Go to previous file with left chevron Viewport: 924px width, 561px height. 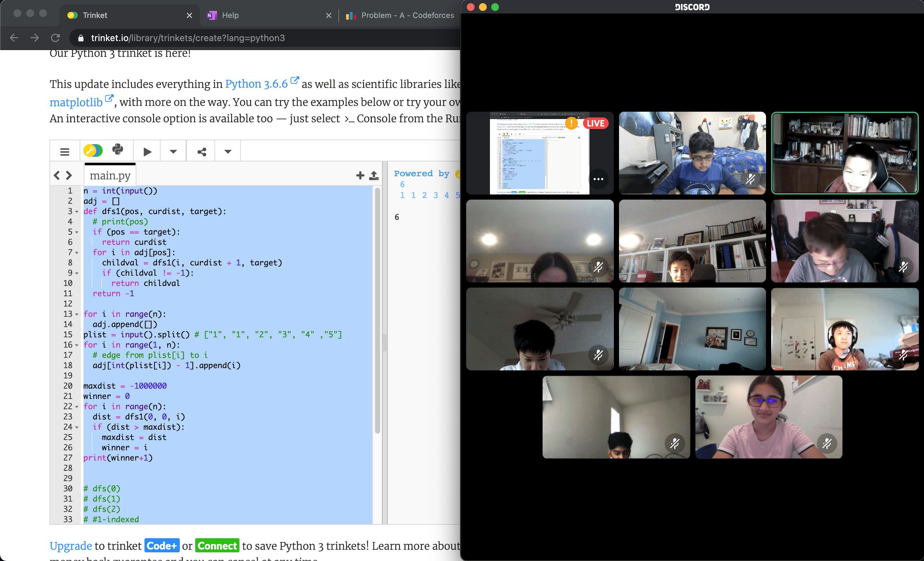[57, 175]
